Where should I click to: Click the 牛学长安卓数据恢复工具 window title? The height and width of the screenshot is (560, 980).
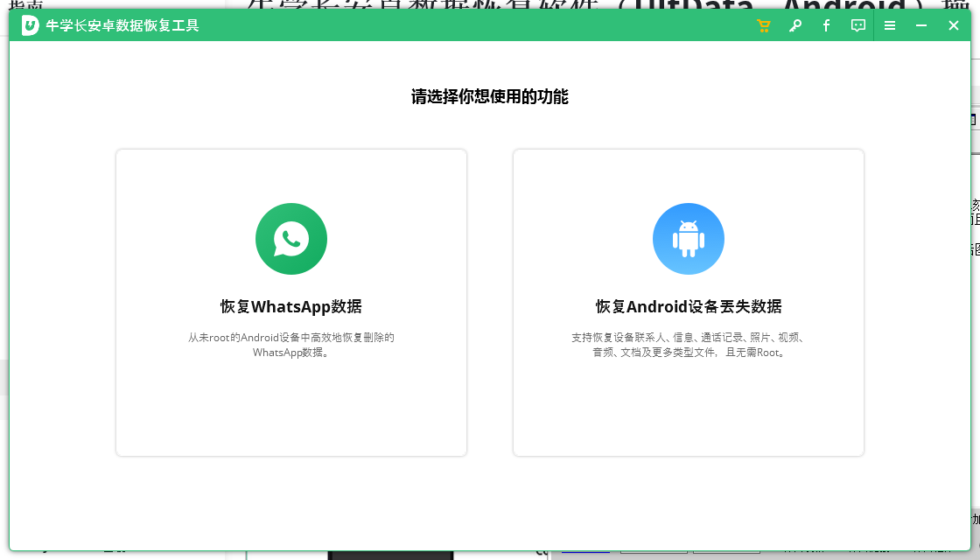pyautogui.click(x=122, y=25)
